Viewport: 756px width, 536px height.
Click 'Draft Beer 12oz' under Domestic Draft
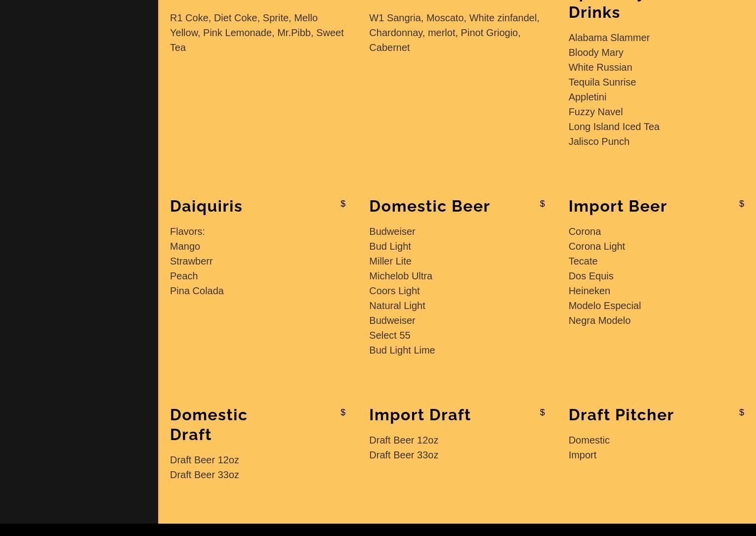(205, 460)
